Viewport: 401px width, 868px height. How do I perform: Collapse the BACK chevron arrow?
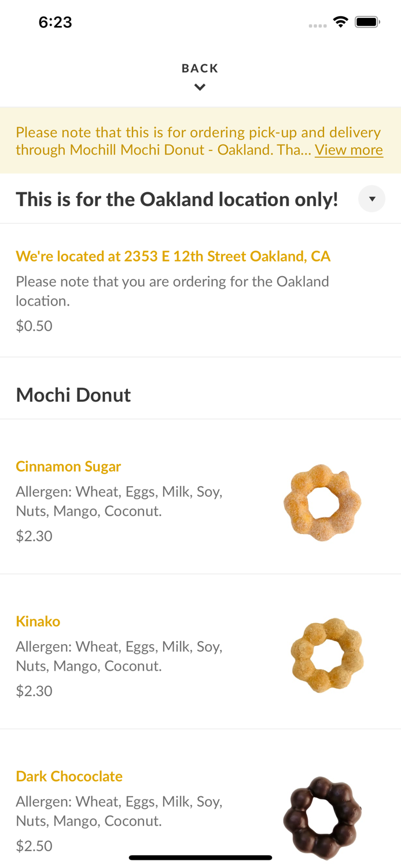[200, 87]
